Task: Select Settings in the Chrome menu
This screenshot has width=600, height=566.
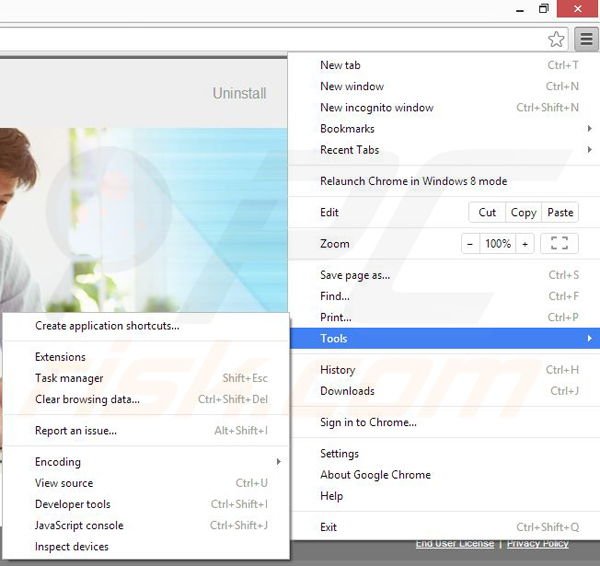Action: point(339,453)
